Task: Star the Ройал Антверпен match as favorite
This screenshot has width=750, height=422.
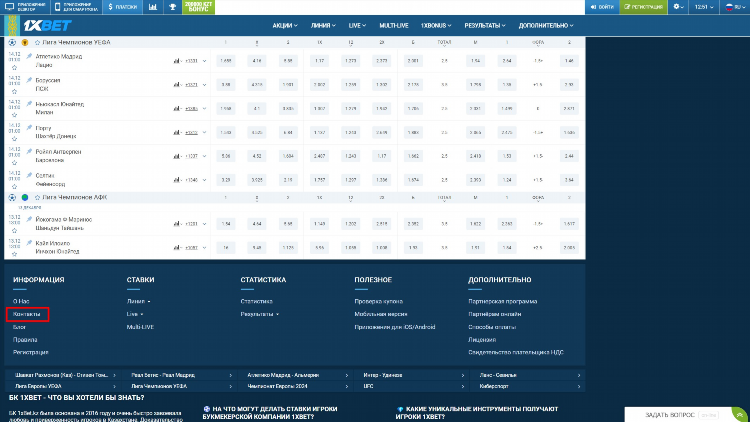Action: tap(14, 163)
